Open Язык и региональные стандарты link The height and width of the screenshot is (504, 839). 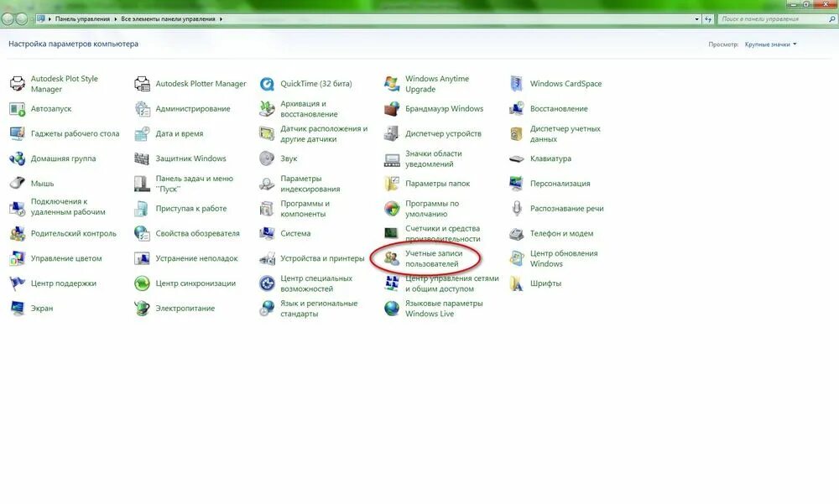point(319,308)
